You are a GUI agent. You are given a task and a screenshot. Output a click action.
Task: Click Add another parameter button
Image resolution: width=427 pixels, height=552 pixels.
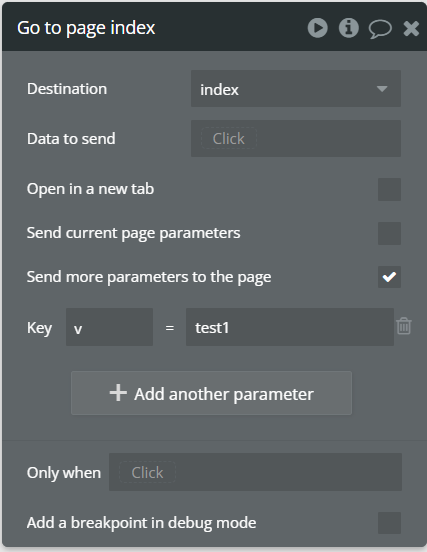coord(211,393)
